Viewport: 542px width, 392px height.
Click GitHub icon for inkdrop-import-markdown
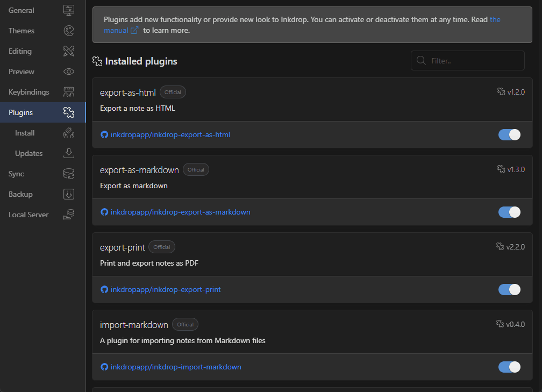104,367
